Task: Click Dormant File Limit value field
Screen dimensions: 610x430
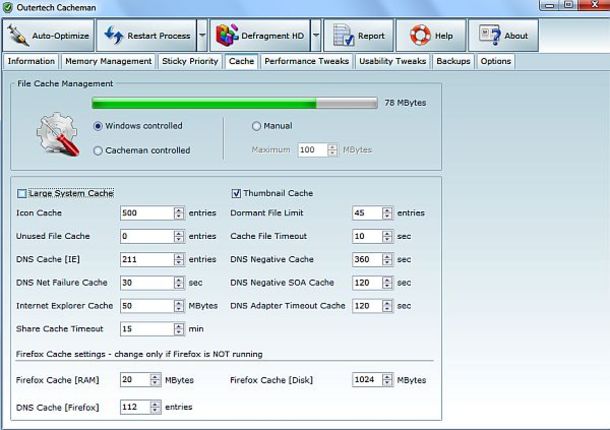Action: (x=367, y=213)
